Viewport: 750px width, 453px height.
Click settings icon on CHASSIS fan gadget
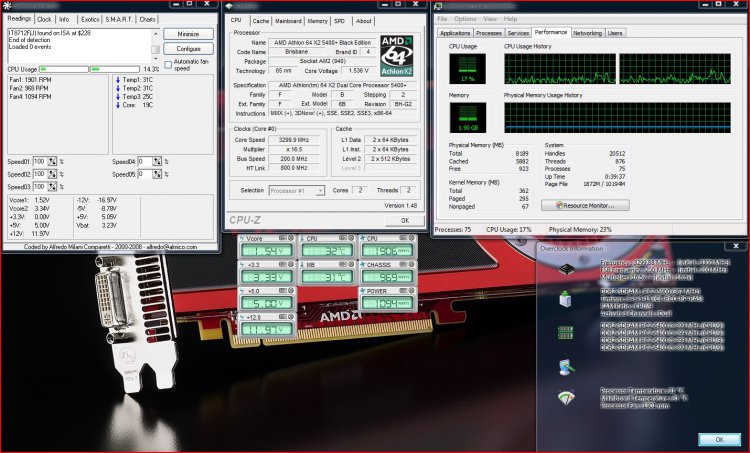coord(403,265)
